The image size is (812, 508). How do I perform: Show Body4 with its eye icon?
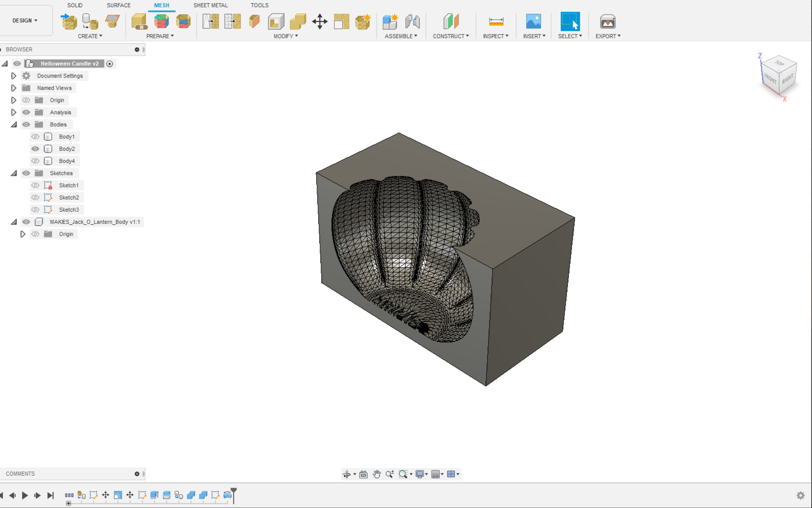click(x=35, y=161)
